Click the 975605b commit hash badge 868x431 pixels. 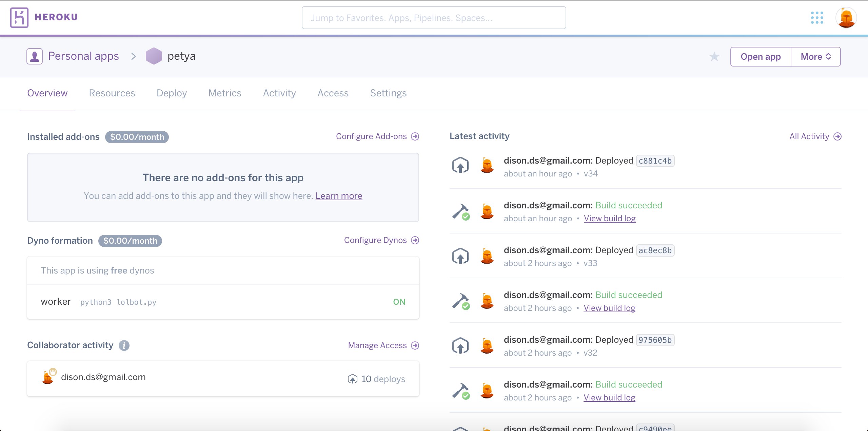655,340
